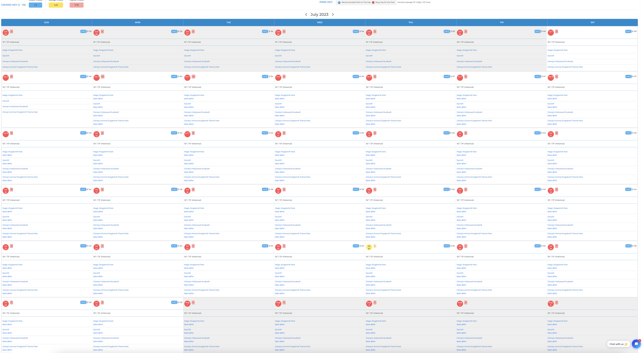Click the ticket icon for Jul 8
The width and height of the screenshot is (644, 353).
(628, 77)
